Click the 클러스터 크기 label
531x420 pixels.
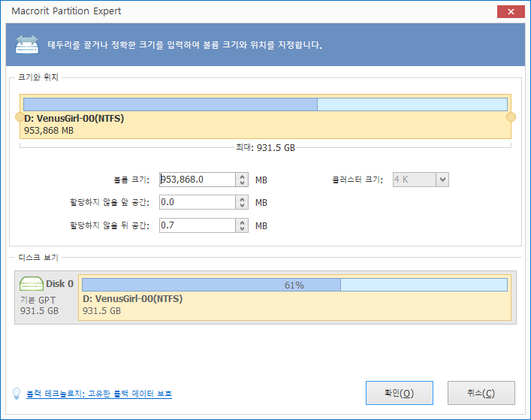tap(358, 180)
